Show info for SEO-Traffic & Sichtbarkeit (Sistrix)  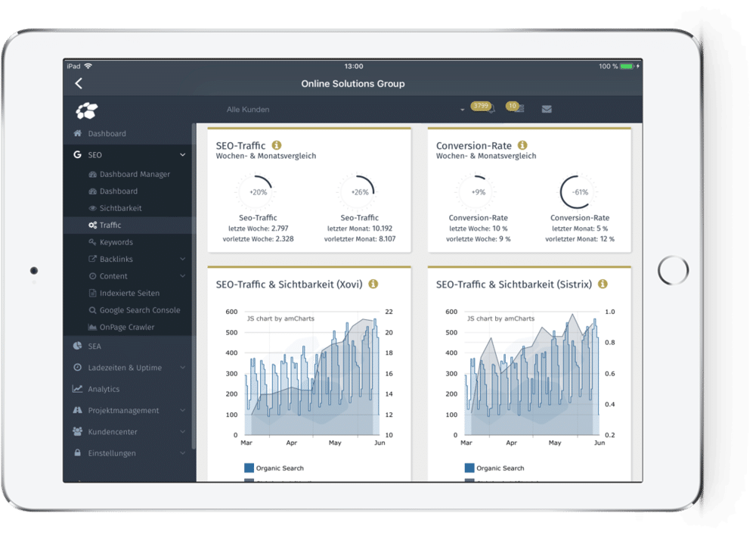coord(603,284)
